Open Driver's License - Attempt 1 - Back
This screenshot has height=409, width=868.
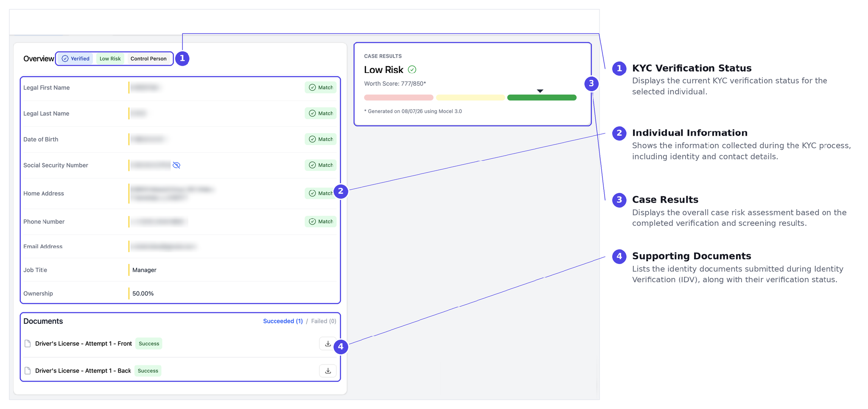click(83, 371)
